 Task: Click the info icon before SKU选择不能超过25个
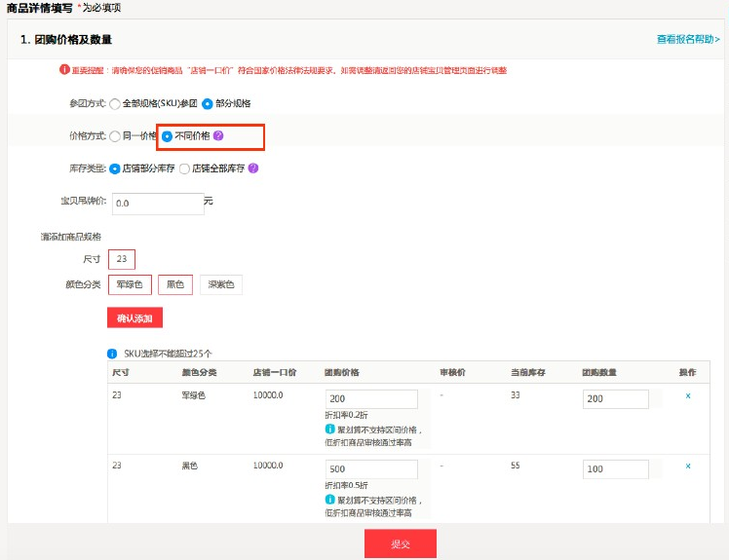click(x=112, y=354)
